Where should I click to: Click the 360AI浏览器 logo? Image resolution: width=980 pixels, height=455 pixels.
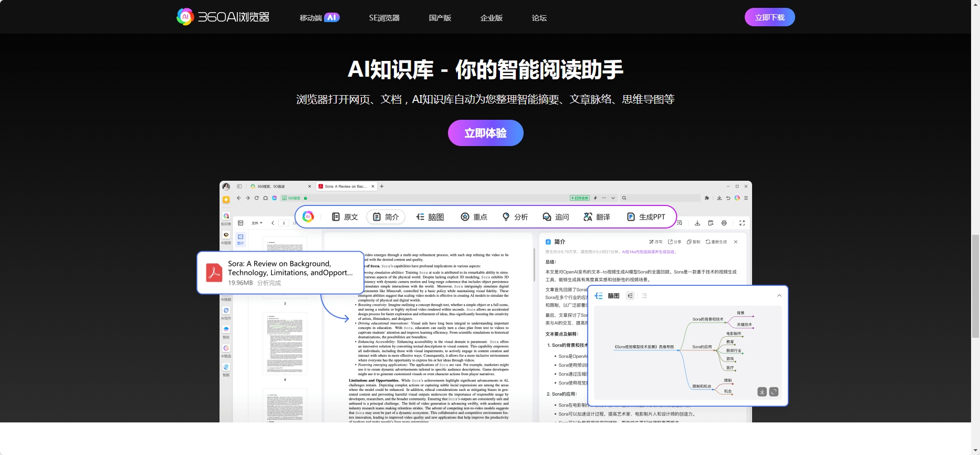click(x=223, y=17)
